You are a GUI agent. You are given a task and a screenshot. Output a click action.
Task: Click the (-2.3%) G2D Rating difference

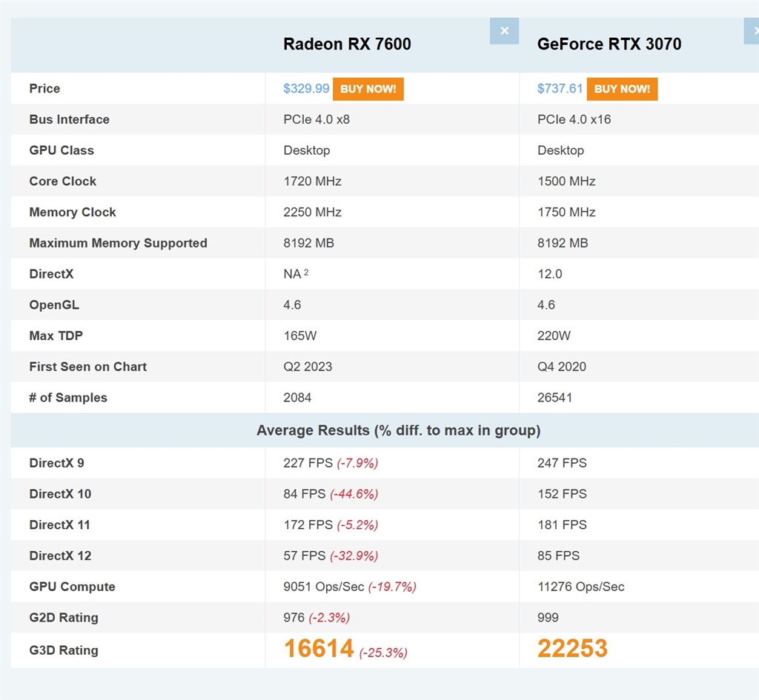pos(329,619)
